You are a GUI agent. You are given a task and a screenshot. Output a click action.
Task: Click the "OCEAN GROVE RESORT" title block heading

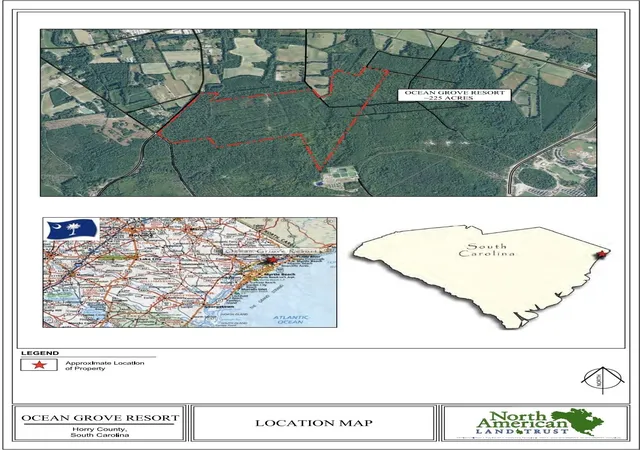click(x=100, y=418)
